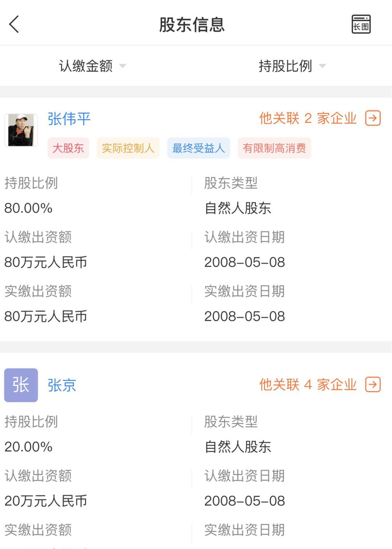Screen dimensions: 392x549
Task: Tap the back arrow icon
Action: pos(14,24)
